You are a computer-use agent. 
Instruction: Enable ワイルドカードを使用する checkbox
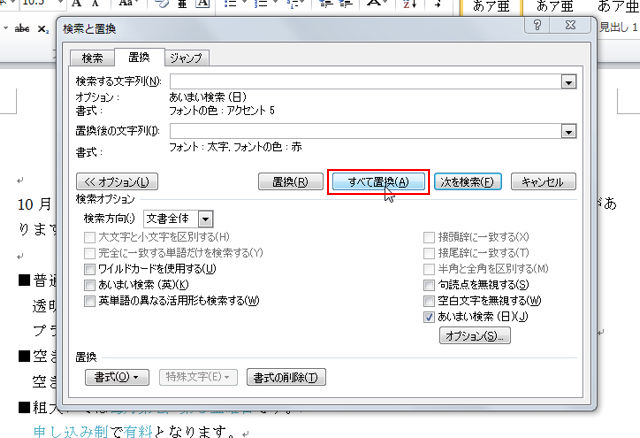coord(89,269)
